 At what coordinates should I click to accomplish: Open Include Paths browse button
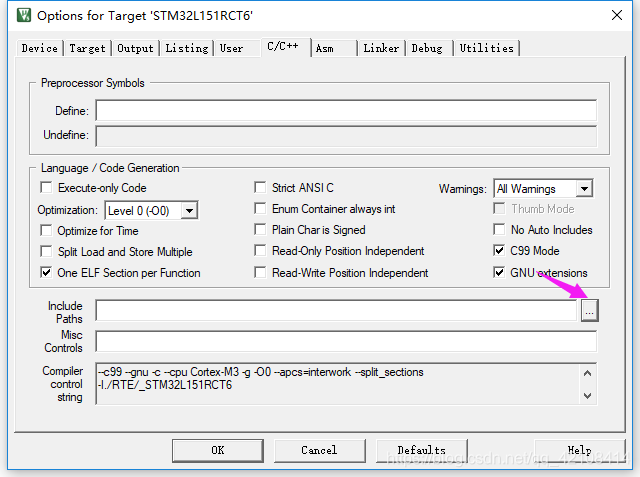(589, 311)
